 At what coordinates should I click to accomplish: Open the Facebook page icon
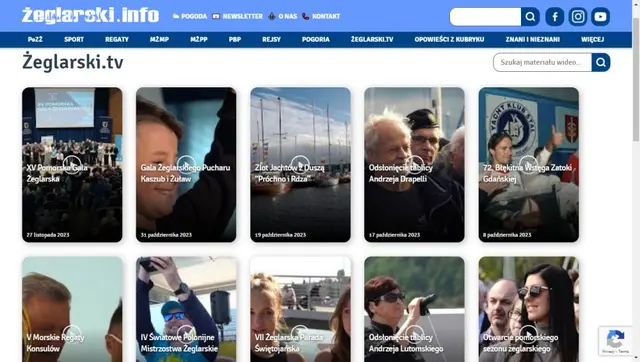tap(555, 17)
